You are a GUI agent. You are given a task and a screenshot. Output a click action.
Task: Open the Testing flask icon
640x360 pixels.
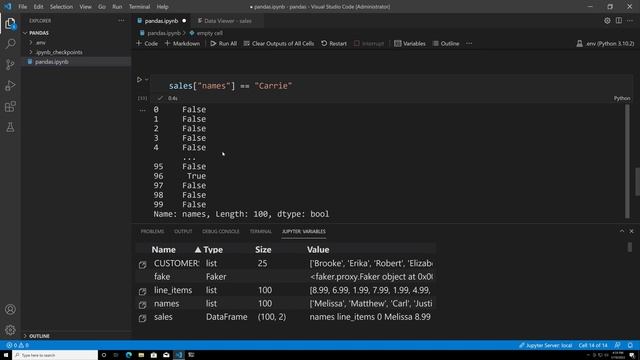10,127
